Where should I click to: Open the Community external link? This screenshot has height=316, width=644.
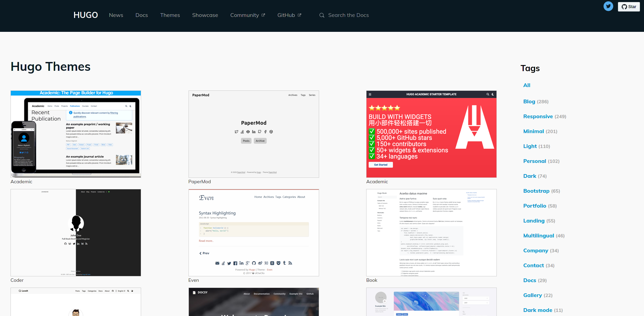pos(248,15)
